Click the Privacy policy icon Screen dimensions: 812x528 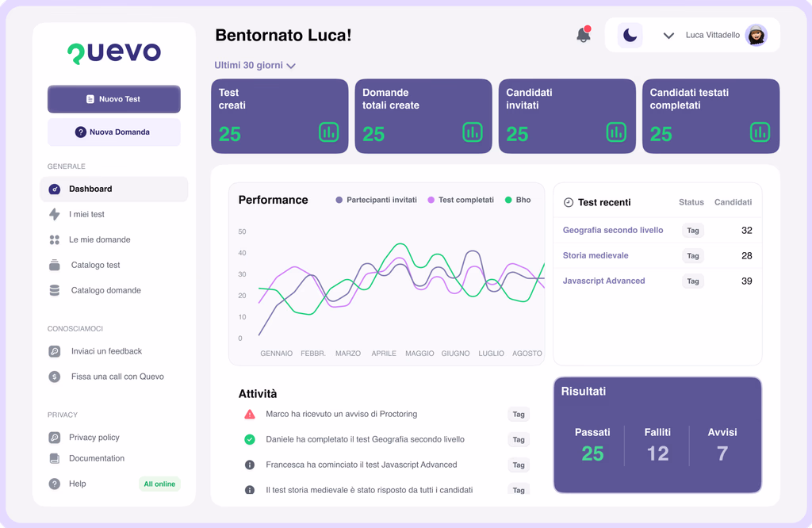(55, 438)
